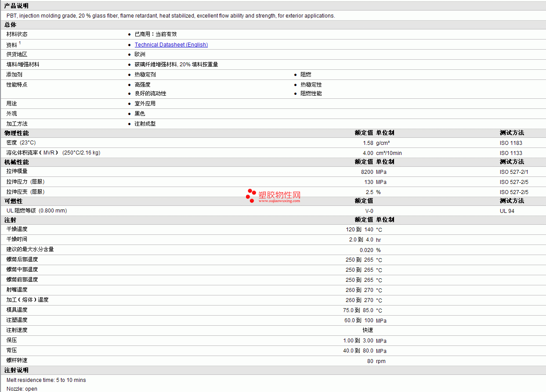Click the ISO 1133 test method
This screenshot has width=546, height=392.
pyautogui.click(x=511, y=153)
